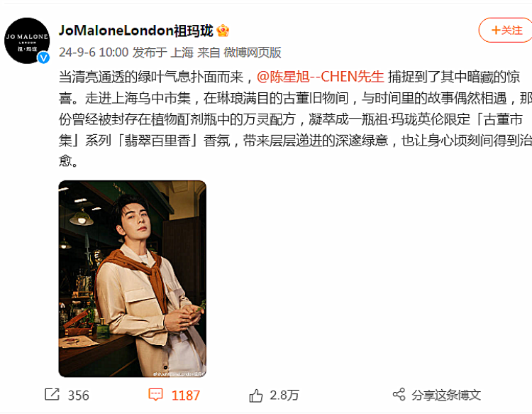The image size is (532, 414).
Task: Click the repost icon near 356
Action: click(52, 395)
